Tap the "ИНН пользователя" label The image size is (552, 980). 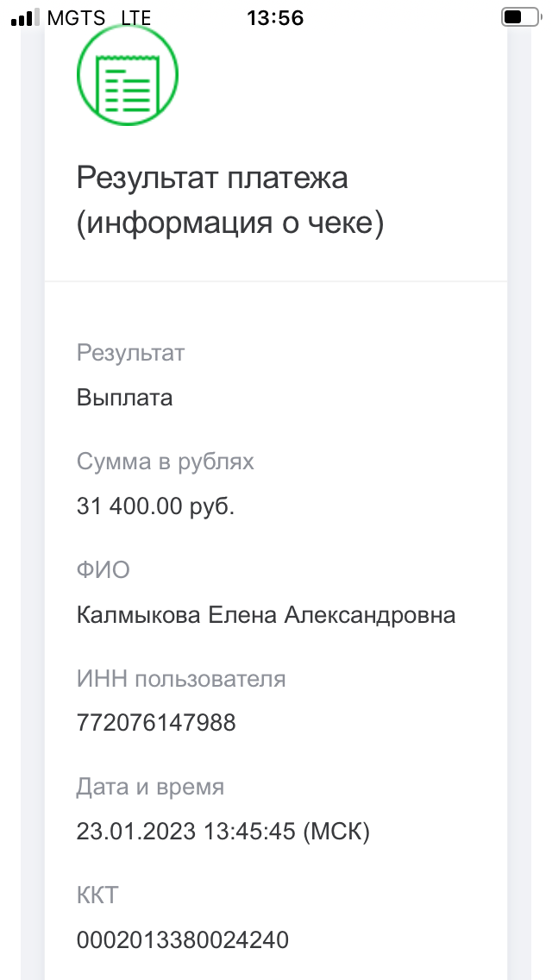tap(181, 679)
